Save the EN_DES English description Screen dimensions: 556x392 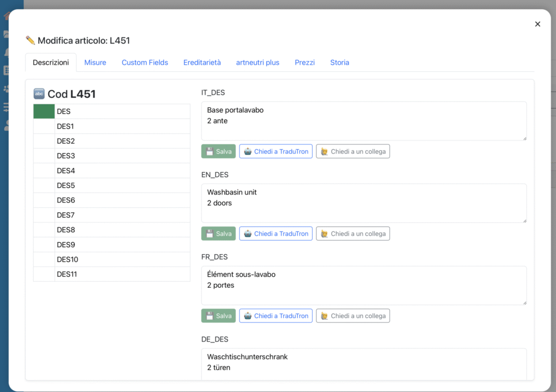pyautogui.click(x=218, y=233)
